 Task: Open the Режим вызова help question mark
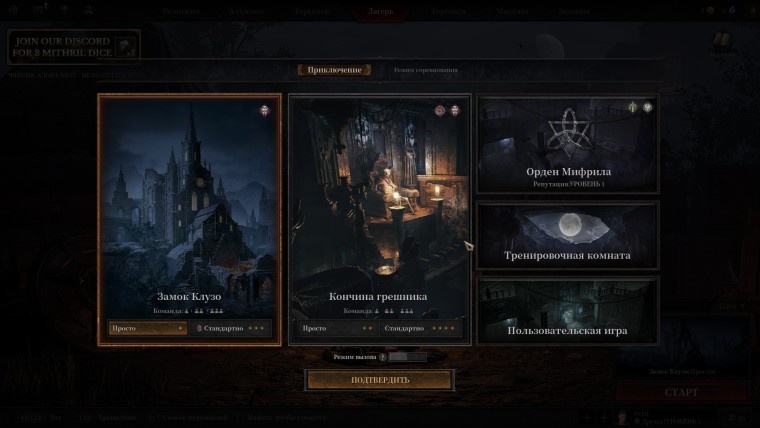point(382,357)
